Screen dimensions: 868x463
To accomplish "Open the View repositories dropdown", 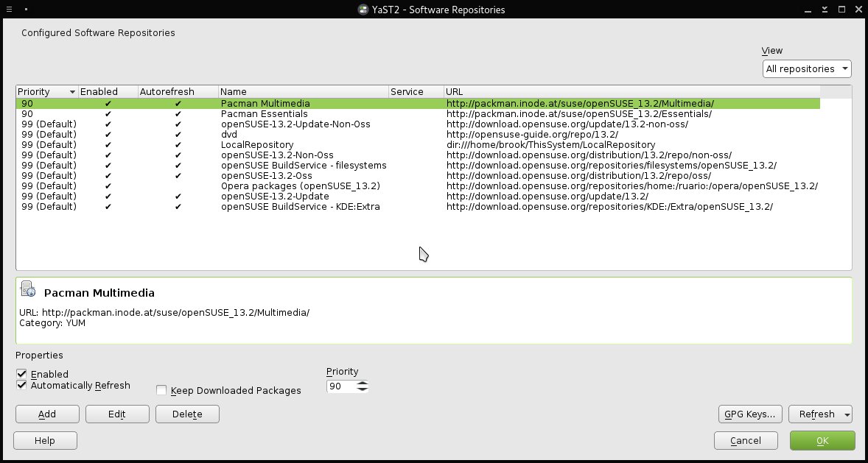I will [807, 68].
